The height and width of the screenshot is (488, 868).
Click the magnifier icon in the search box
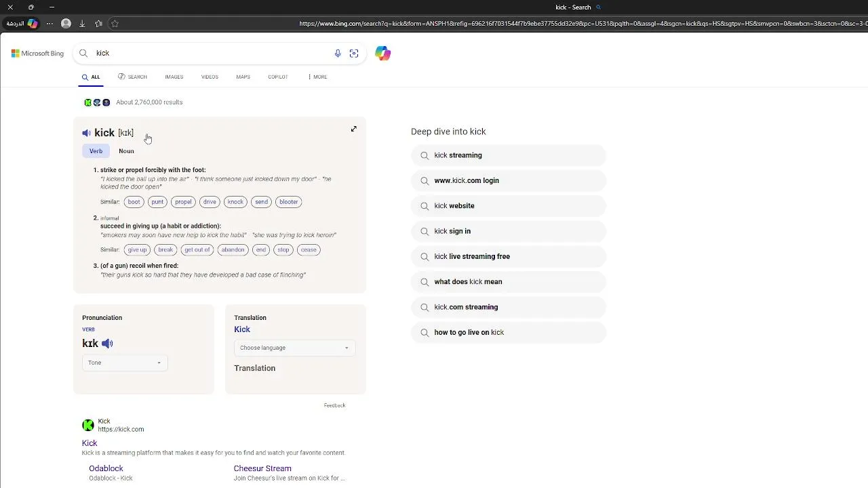tap(83, 53)
